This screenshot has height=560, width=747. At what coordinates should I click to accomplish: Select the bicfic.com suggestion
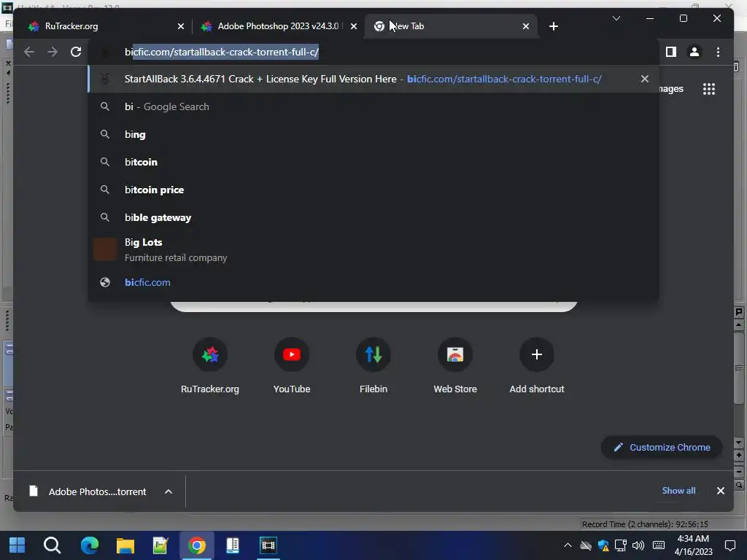click(373, 282)
